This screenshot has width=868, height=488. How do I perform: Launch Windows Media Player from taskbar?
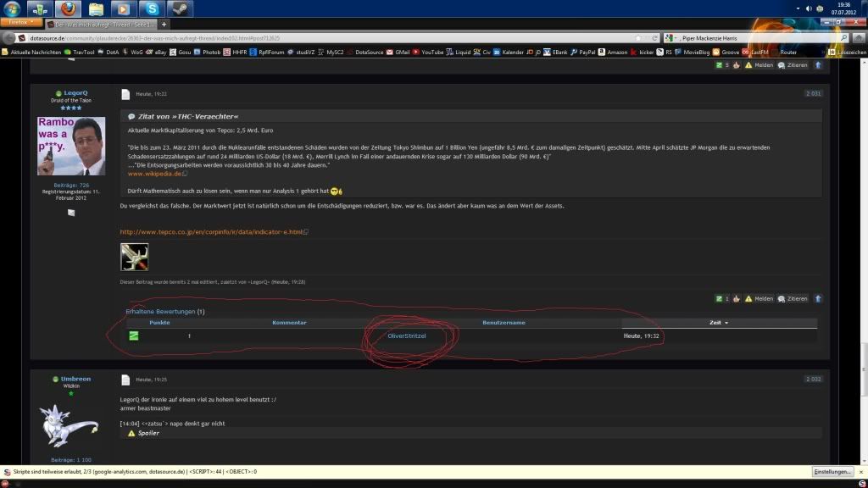124,8
